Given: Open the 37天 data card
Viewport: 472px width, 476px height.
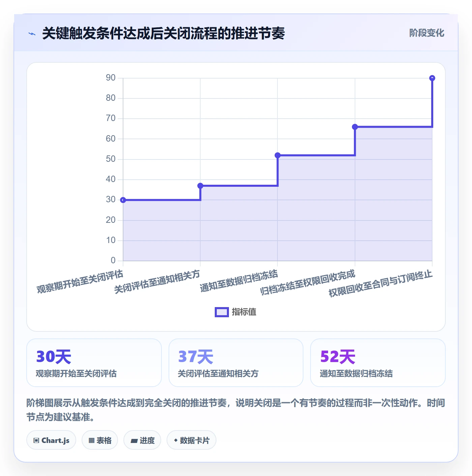Looking at the screenshot, I should [x=236, y=363].
